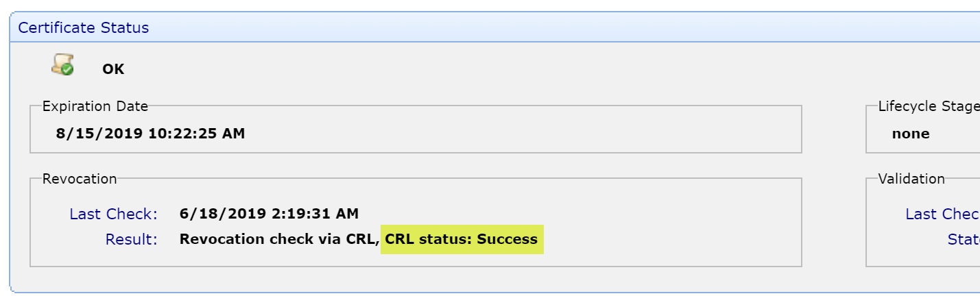Click the Revocation 'Last Check:' label
This screenshot has width=980, height=296.
[113, 214]
